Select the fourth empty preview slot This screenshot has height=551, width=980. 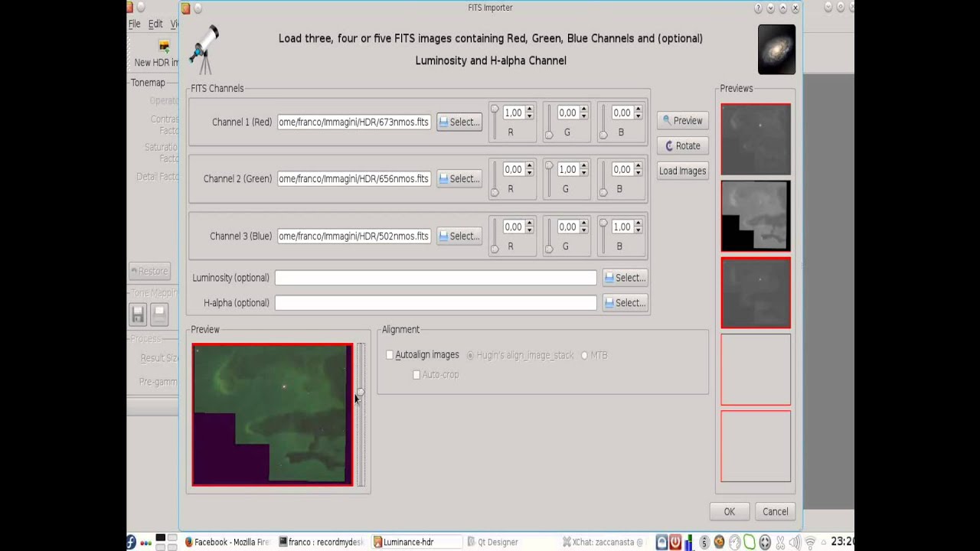tap(756, 370)
